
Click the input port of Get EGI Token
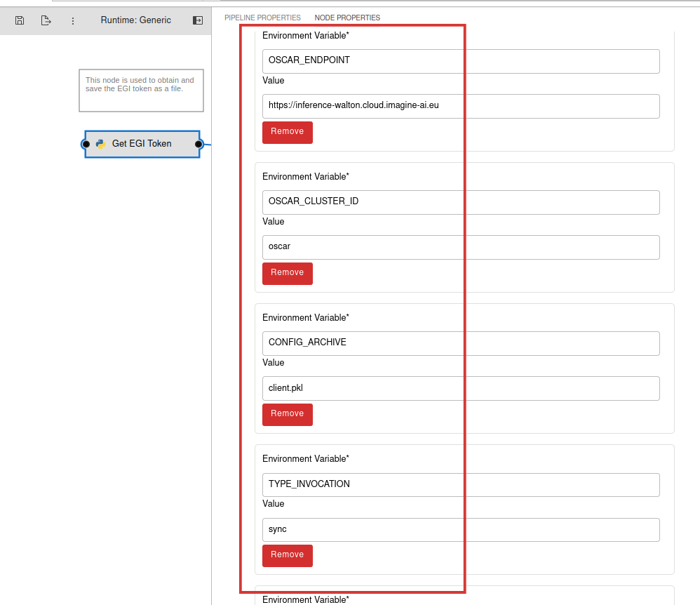pyautogui.click(x=86, y=144)
